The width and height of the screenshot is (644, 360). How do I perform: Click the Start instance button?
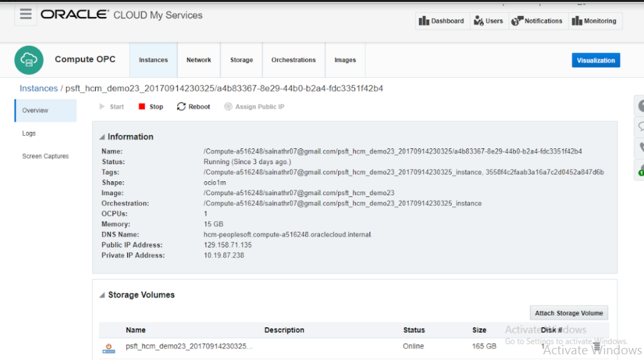pyautogui.click(x=111, y=107)
